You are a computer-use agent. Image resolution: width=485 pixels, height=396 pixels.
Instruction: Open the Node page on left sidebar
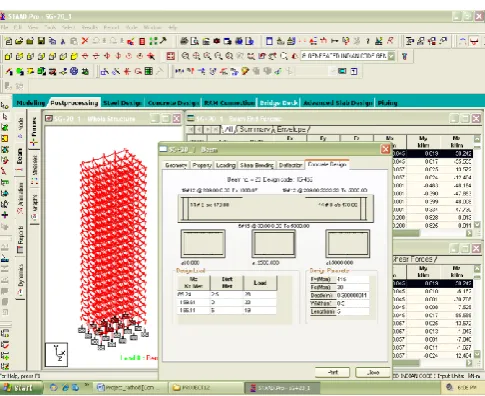20,128
